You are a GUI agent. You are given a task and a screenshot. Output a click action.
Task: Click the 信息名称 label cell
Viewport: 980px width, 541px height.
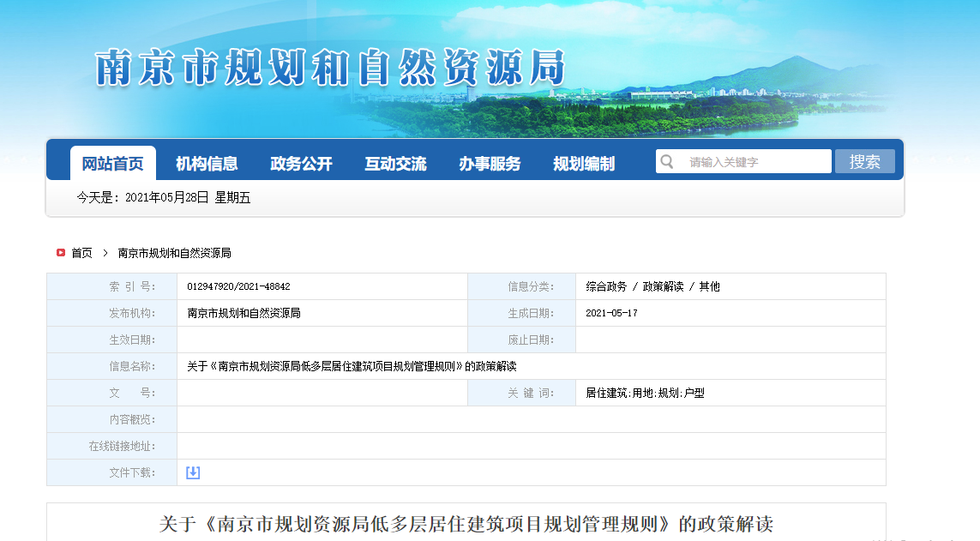coord(111,366)
